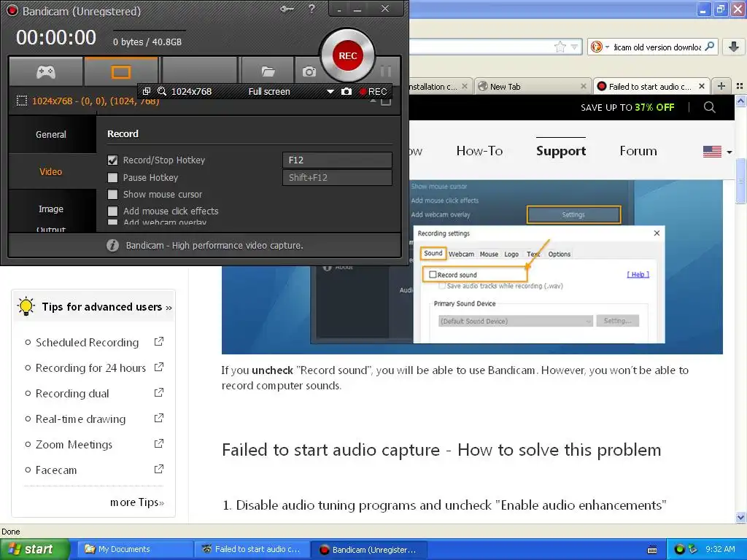
Task: Open language dropdown with US flag
Action: [x=717, y=152]
